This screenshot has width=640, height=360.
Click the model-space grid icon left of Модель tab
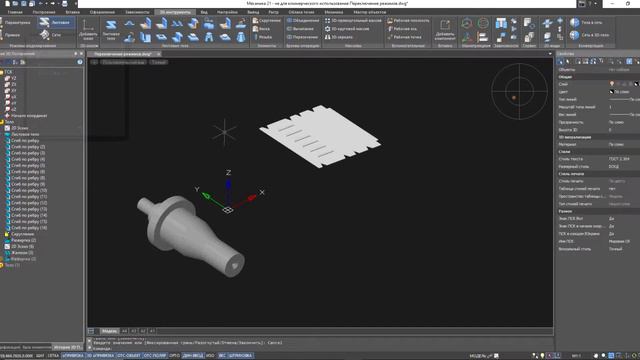pos(91,331)
